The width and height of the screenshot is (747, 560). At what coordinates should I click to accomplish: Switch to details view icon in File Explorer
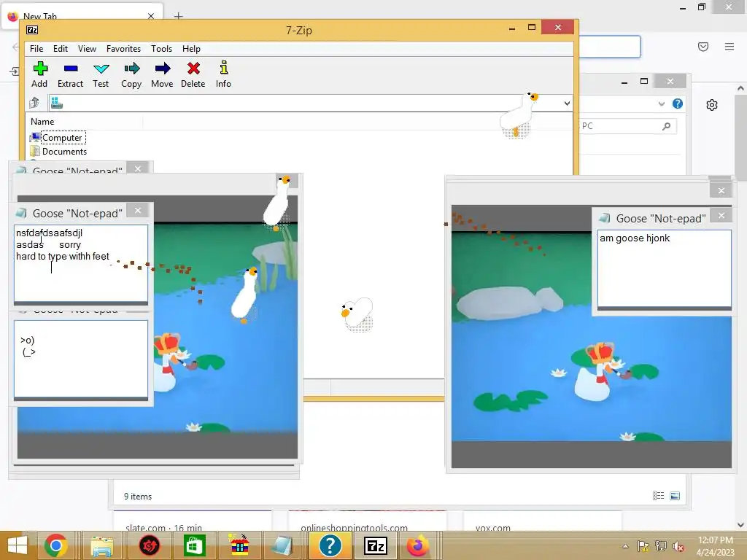[x=659, y=496]
